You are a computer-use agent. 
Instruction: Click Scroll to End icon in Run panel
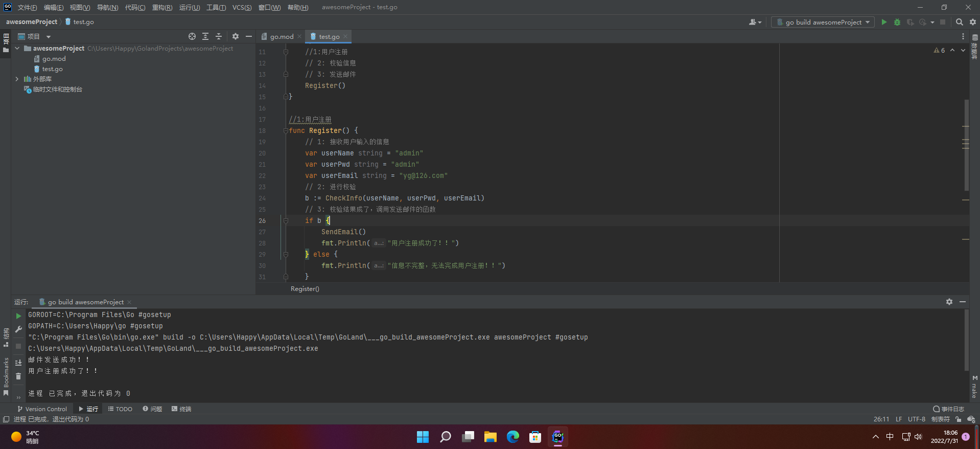[18, 363]
